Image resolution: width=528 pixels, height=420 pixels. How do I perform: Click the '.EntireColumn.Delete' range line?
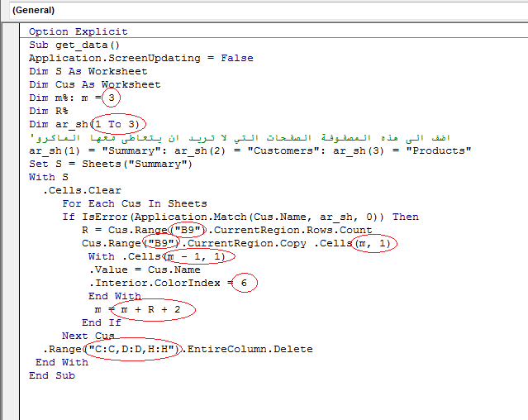pyautogui.click(x=178, y=349)
